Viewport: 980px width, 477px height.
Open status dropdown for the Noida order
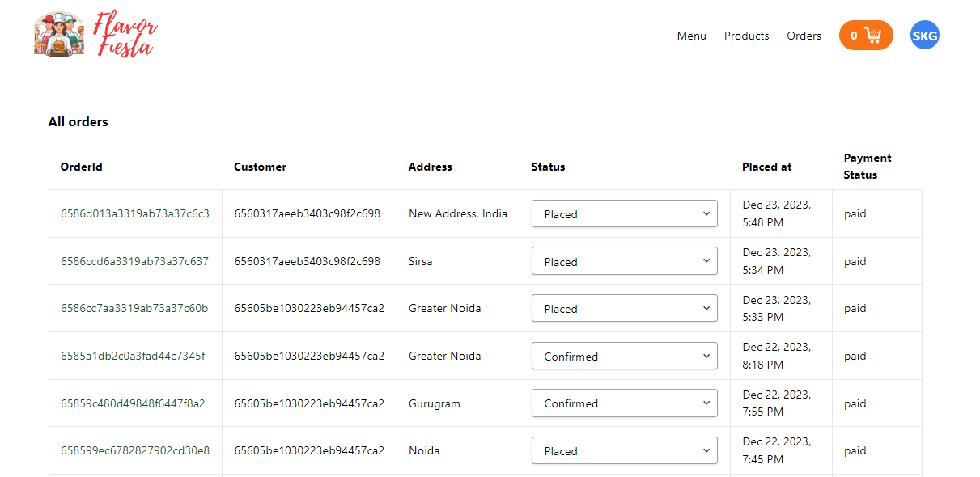[624, 450]
